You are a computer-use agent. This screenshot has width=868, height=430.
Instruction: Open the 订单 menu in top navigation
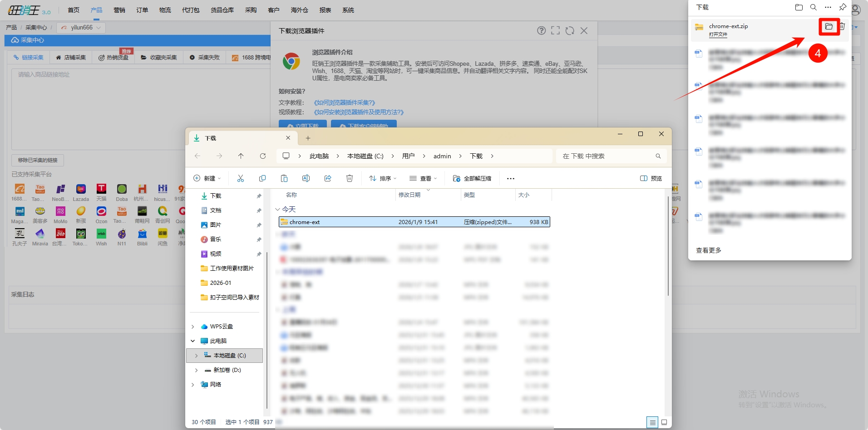pyautogui.click(x=142, y=10)
